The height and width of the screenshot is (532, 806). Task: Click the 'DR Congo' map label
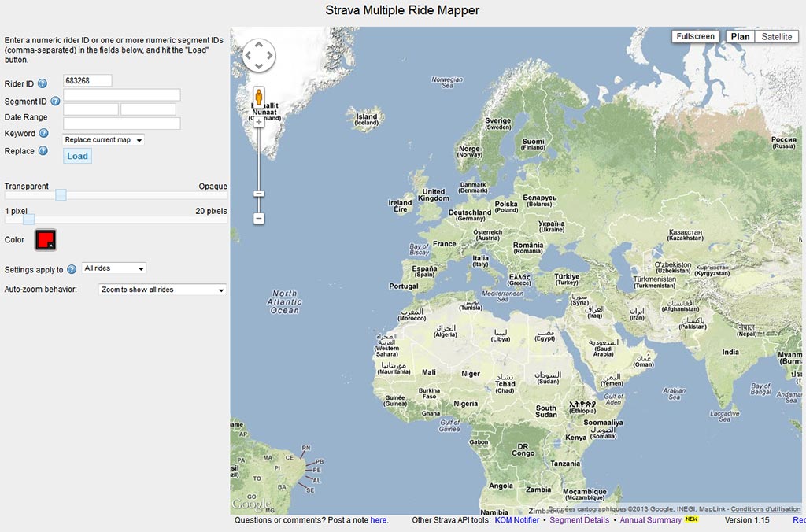tap(523, 449)
